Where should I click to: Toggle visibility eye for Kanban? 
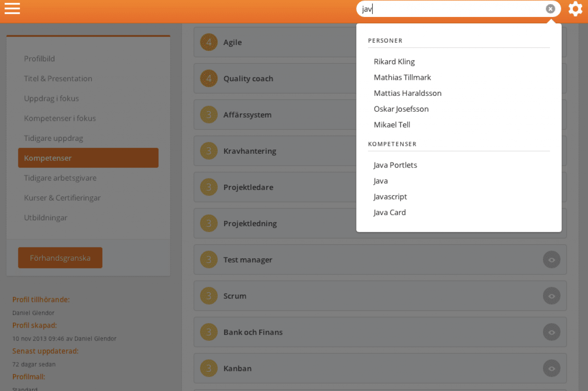coord(552,369)
